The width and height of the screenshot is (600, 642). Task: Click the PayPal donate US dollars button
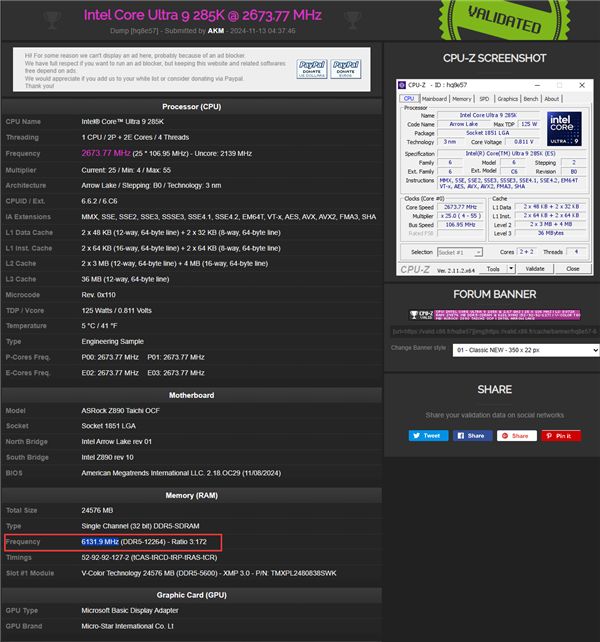tap(312, 69)
